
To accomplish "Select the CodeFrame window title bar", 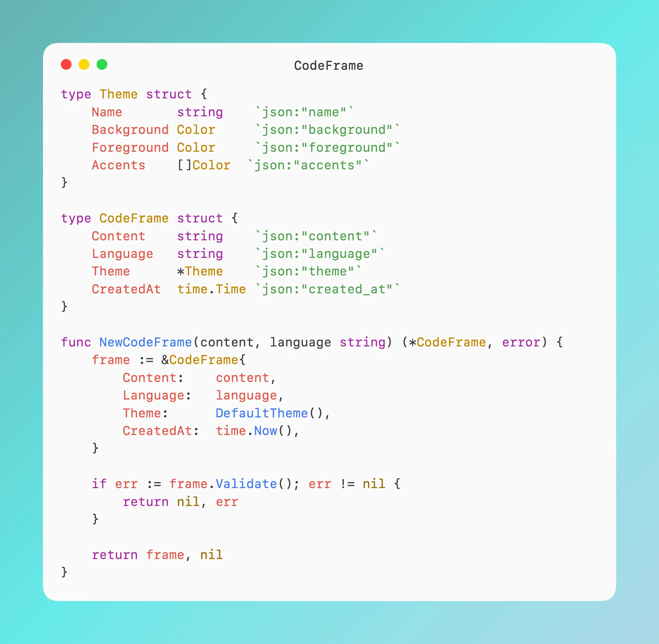I will coord(329,64).
